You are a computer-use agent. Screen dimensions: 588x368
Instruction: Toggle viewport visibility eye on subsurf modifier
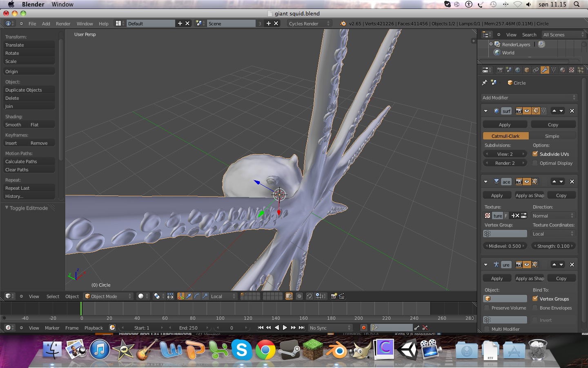(x=527, y=111)
